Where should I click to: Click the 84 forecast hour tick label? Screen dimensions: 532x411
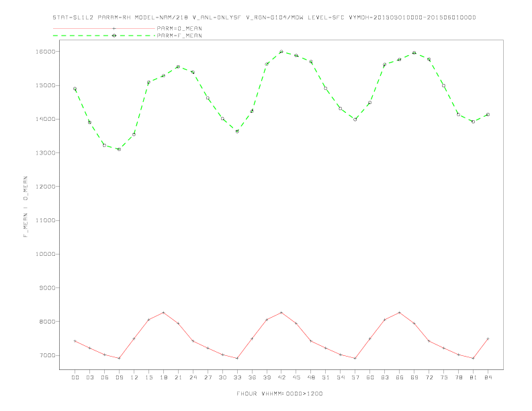488,377
